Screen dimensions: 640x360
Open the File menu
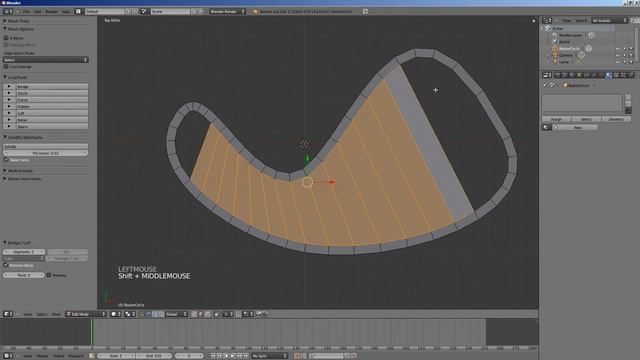(x=26, y=11)
